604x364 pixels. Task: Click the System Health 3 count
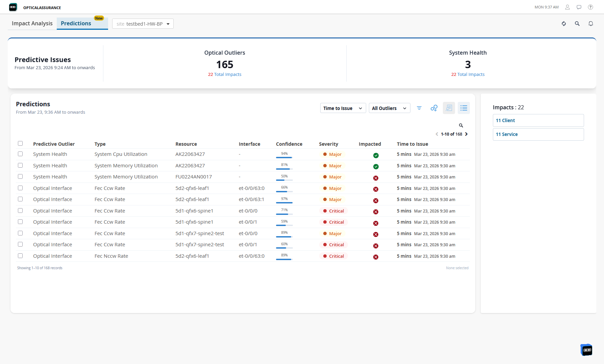pyautogui.click(x=468, y=64)
